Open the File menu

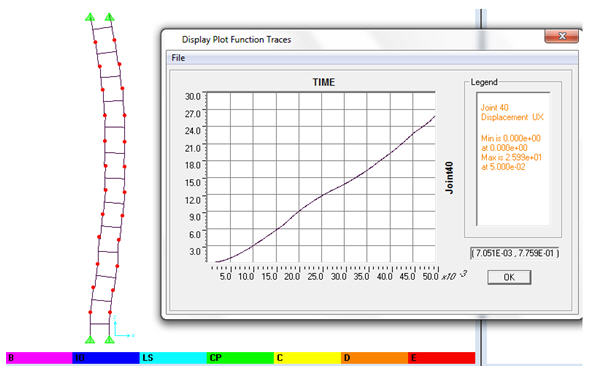tap(178, 58)
